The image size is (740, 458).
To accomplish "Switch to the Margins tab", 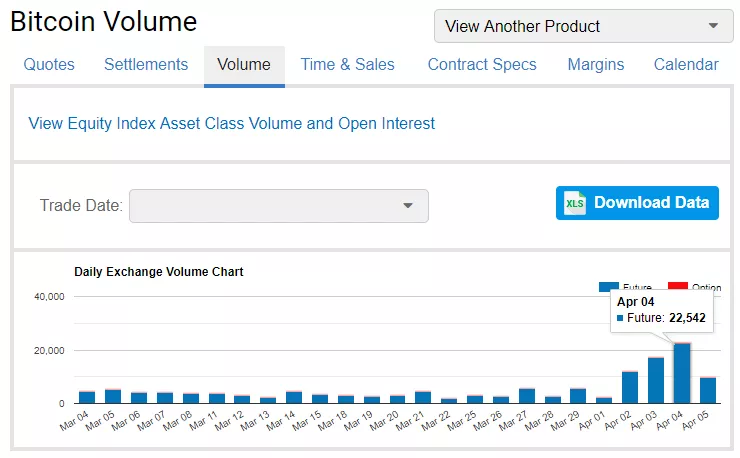I will pos(595,65).
